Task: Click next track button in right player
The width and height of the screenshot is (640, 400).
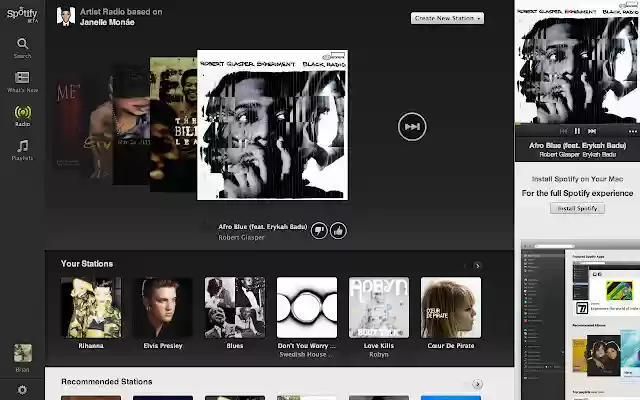Action: click(592, 131)
